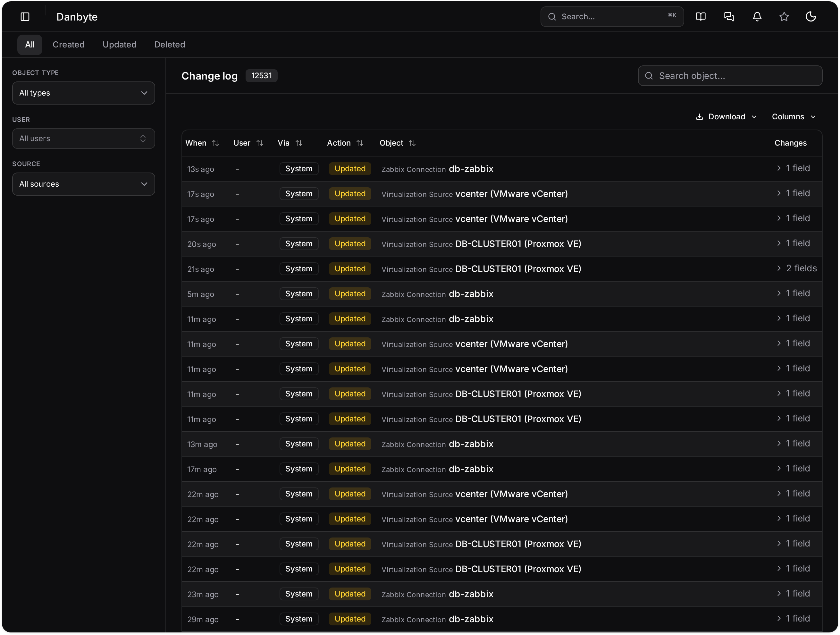Viewport: 840px width, 635px height.
Task: Toggle the sidebar panel icon
Action: [x=25, y=16]
